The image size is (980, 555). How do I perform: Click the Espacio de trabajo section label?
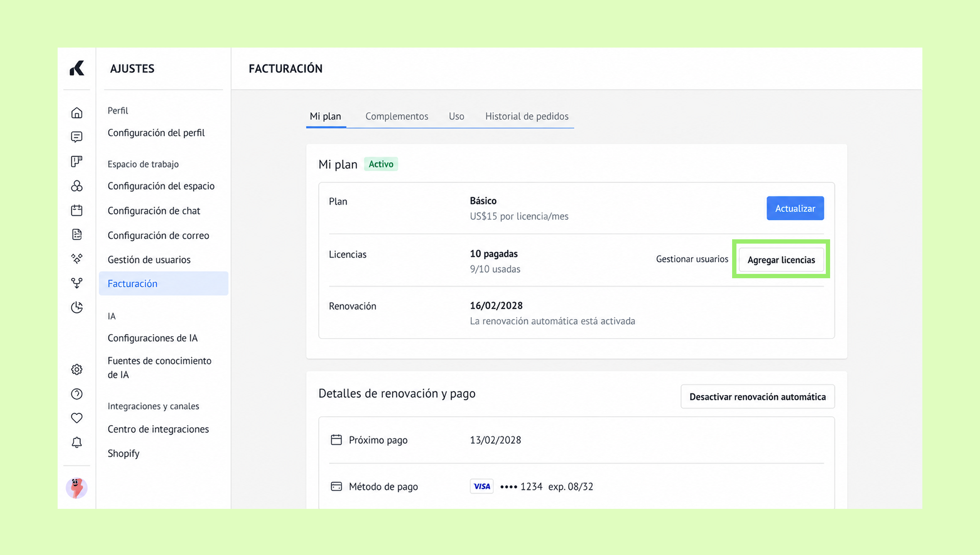pos(143,164)
